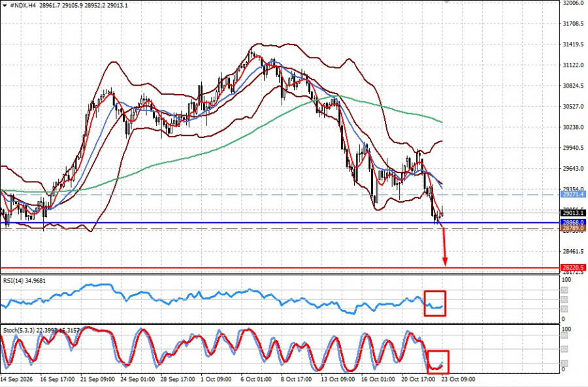Click the red 28220.5 target price tag

[x=573, y=267]
